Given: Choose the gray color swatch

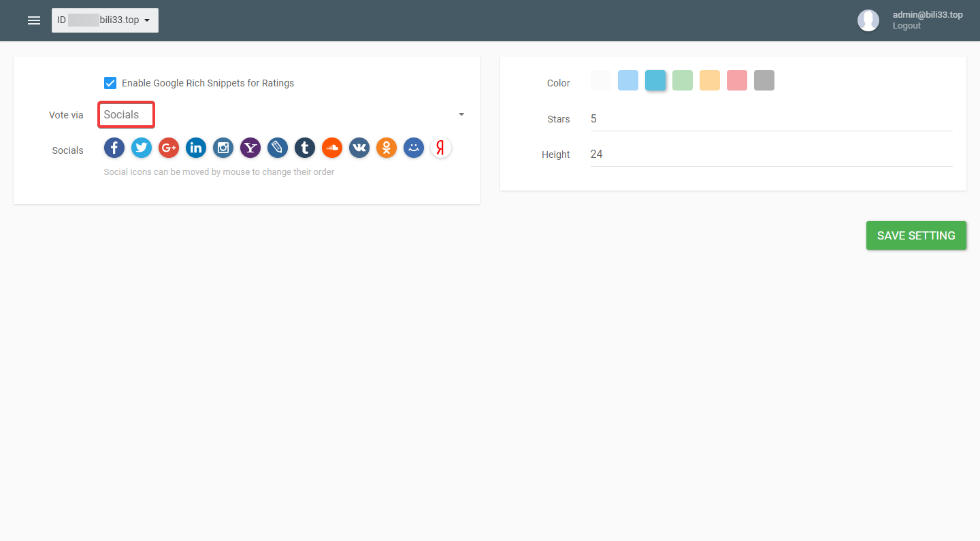Looking at the screenshot, I should 764,80.
